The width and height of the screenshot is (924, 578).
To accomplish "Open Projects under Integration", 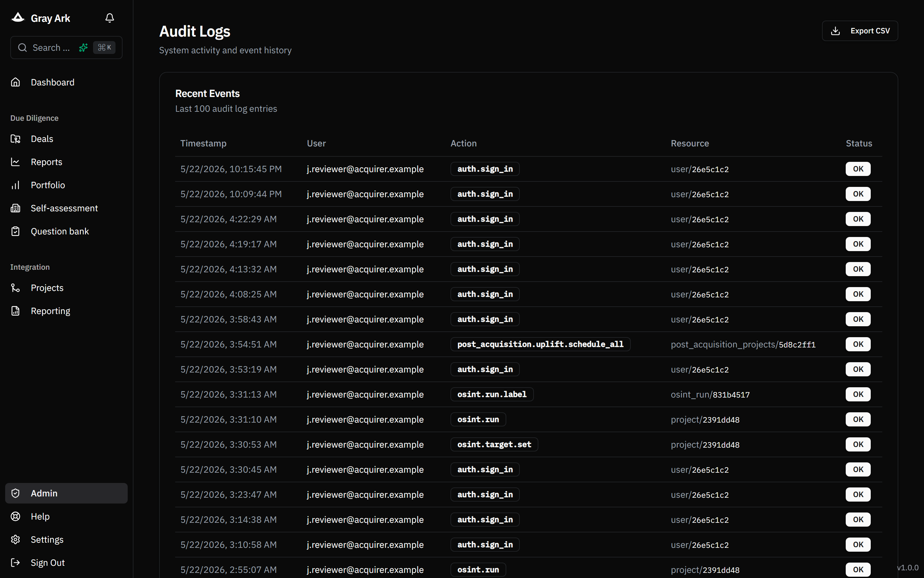I will tap(66, 288).
